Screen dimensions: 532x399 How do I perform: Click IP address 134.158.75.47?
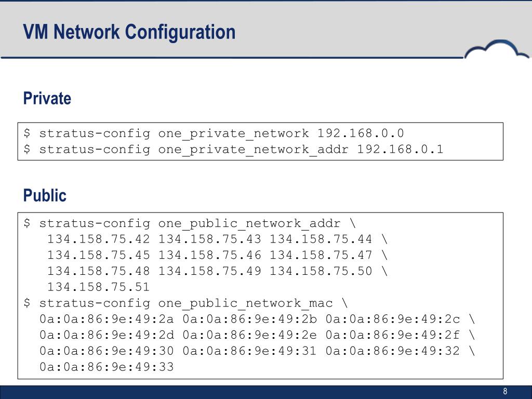[321, 255]
